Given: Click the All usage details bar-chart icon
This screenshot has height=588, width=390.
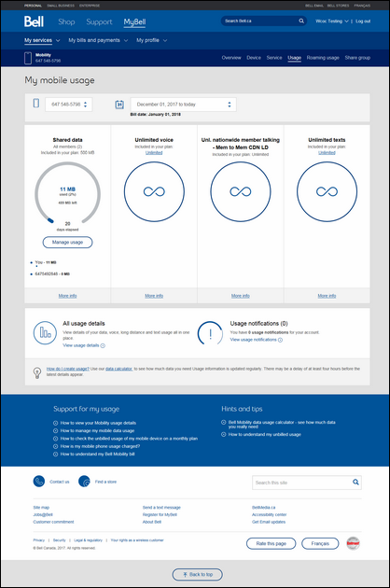Looking at the screenshot, I should coord(45,332).
